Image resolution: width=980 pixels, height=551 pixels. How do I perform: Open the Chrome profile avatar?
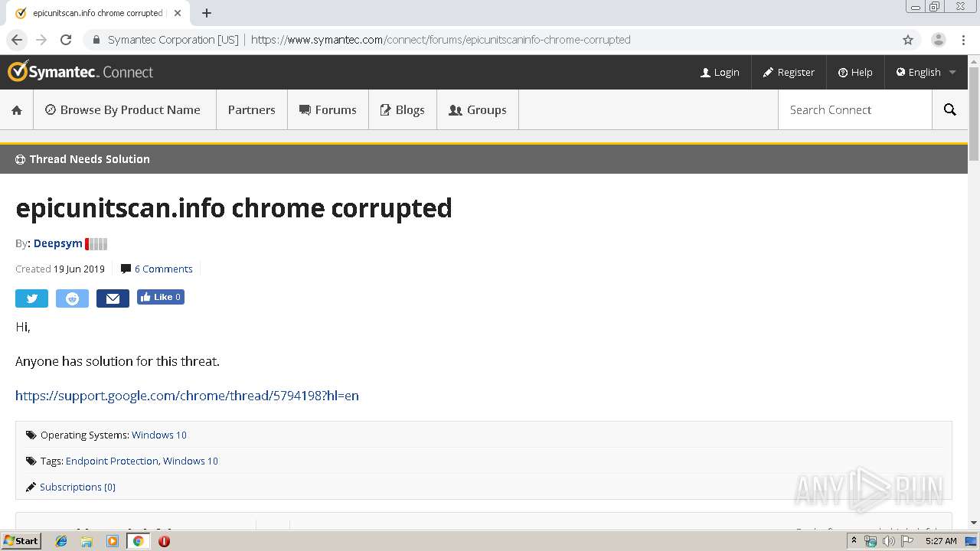(x=938, y=40)
